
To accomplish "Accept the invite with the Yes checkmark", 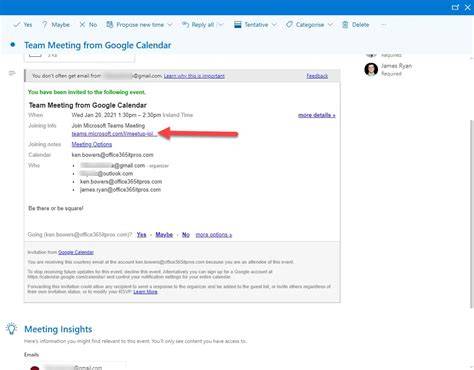I will [16, 25].
